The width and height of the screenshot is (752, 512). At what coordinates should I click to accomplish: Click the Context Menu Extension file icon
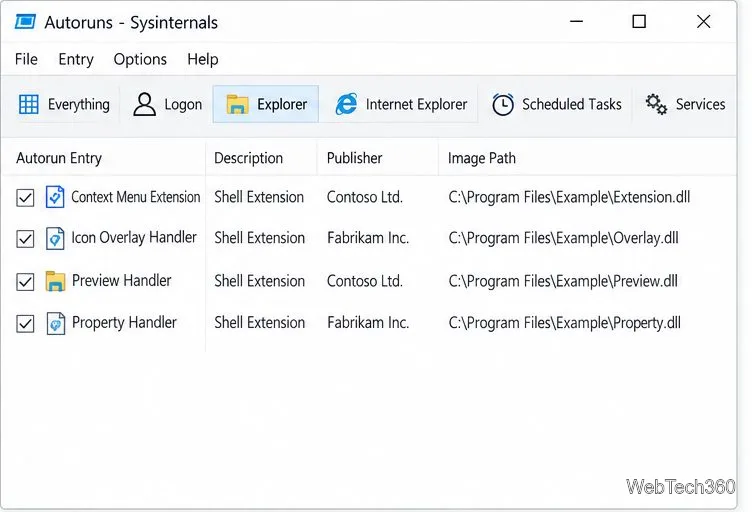point(55,197)
